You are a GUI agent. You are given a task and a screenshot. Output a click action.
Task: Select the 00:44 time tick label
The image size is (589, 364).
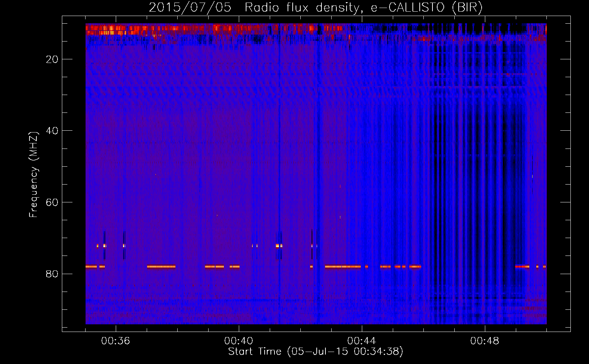click(361, 341)
